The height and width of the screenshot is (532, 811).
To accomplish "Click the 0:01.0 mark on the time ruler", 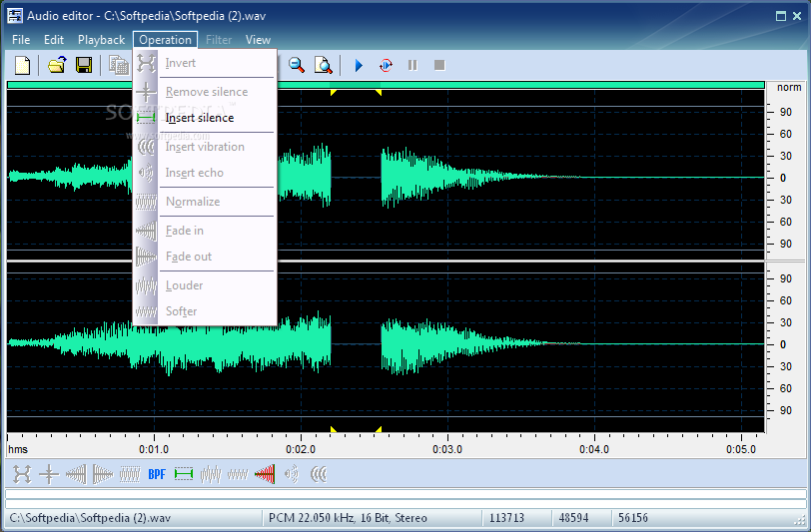I will (x=154, y=449).
